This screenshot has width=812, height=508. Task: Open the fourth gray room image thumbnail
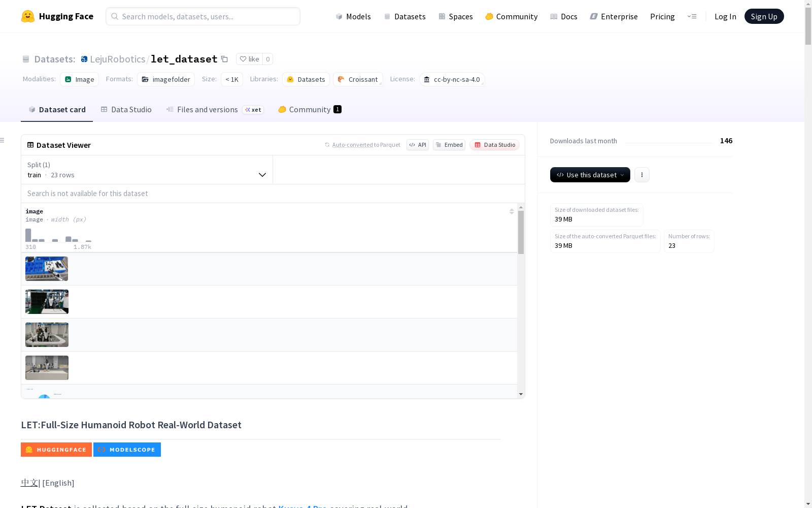click(x=47, y=368)
